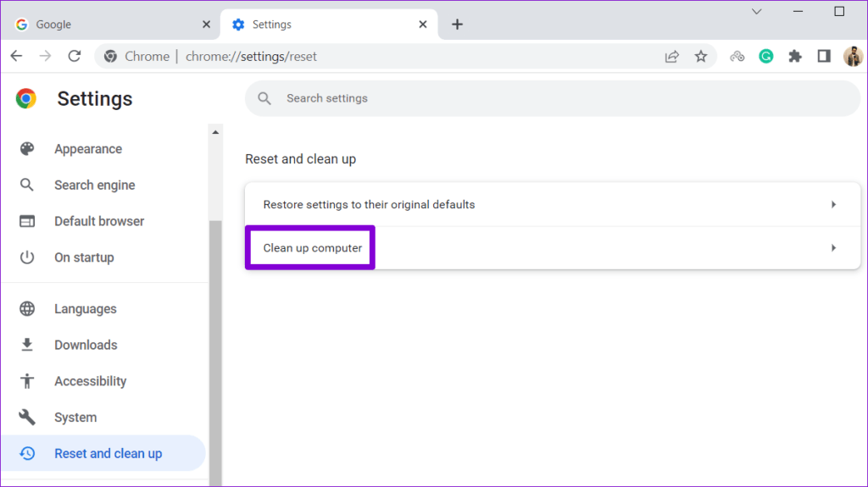The width and height of the screenshot is (868, 487).
Task: Click the browser back arrow
Action: click(x=17, y=56)
